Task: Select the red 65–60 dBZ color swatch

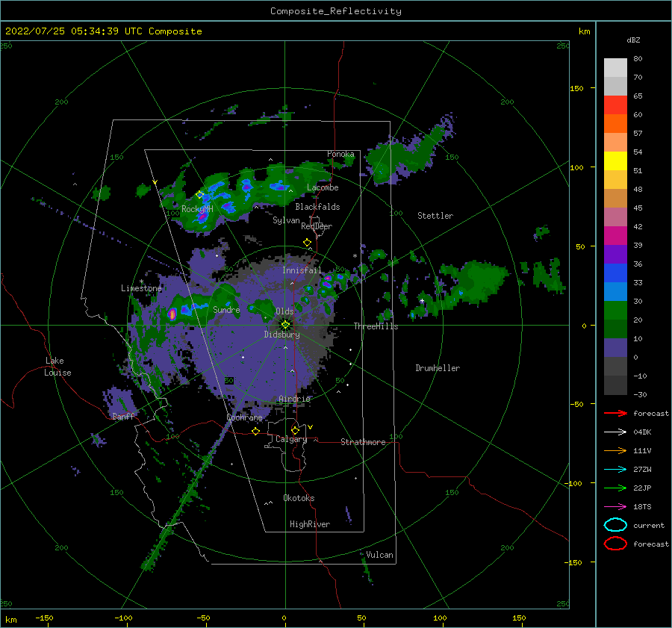Action: tap(615, 105)
